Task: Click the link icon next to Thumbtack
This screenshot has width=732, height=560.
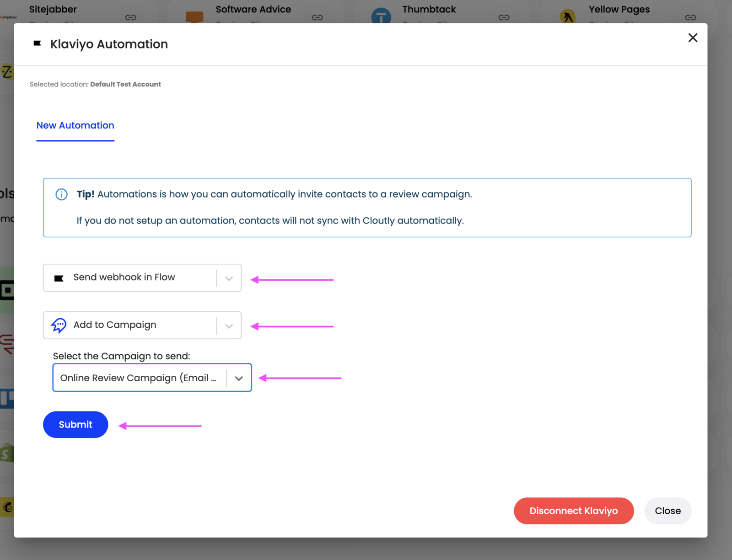Action: tap(504, 17)
